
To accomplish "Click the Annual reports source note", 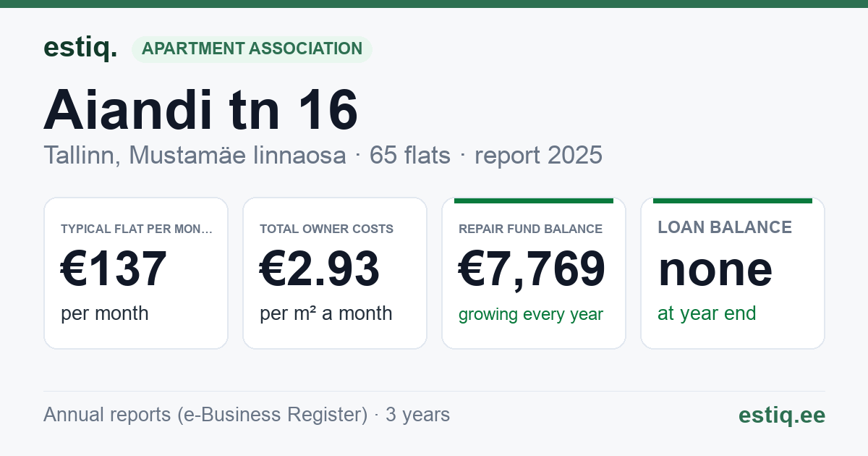I will coord(247,415).
